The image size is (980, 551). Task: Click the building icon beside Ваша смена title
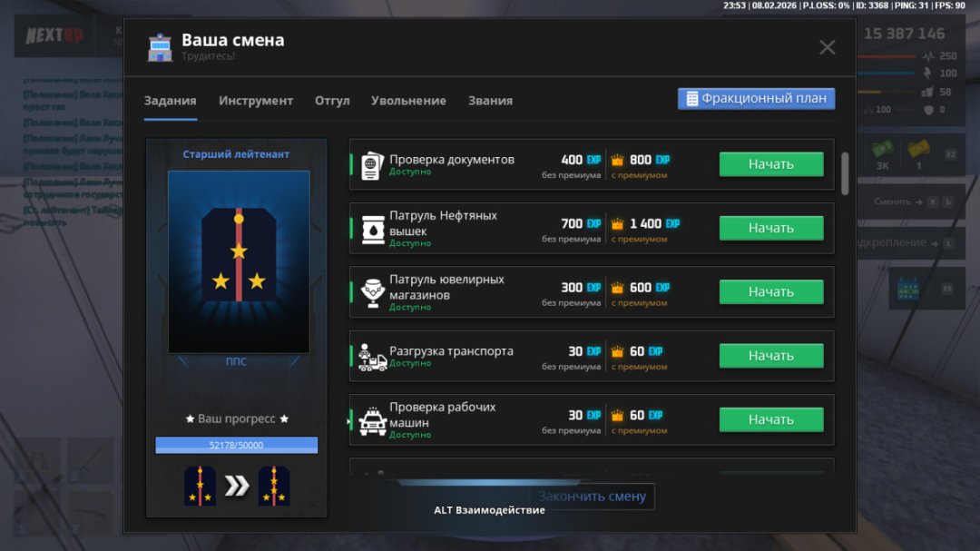click(x=160, y=47)
